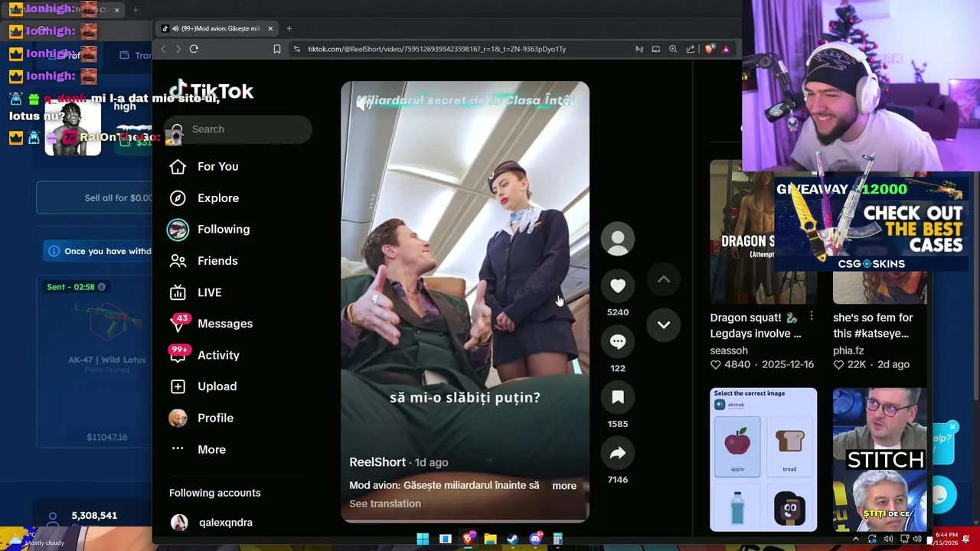980x551 pixels.
Task: Go to next video with down chevron
Action: click(x=664, y=324)
